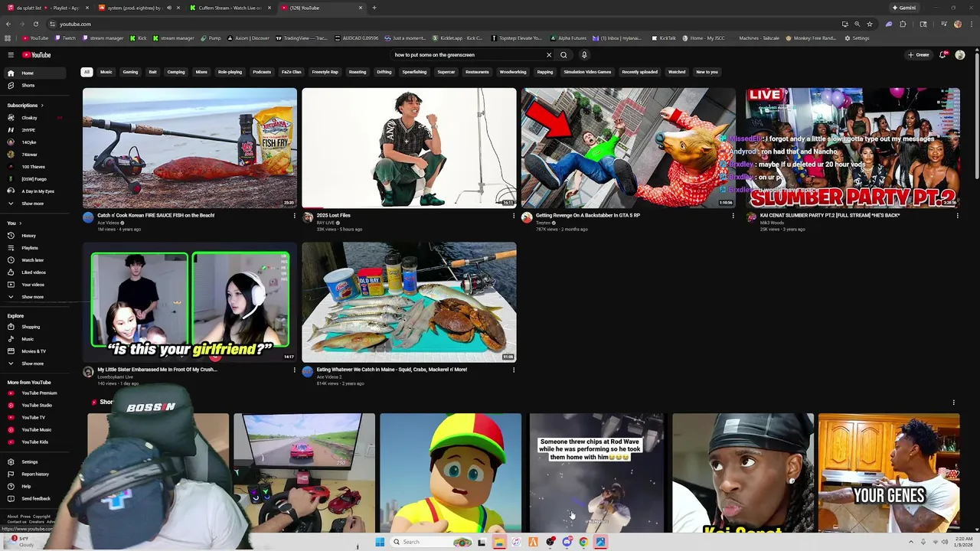Expand the Subscriptions section chevron header
980x551 pixels.
point(25,106)
